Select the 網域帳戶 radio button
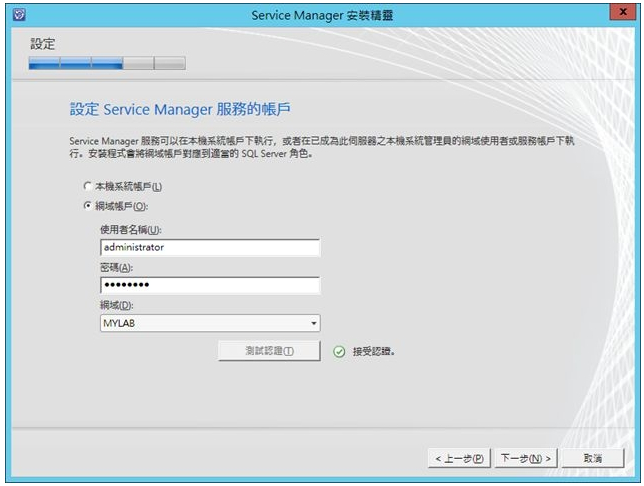 [x=88, y=206]
